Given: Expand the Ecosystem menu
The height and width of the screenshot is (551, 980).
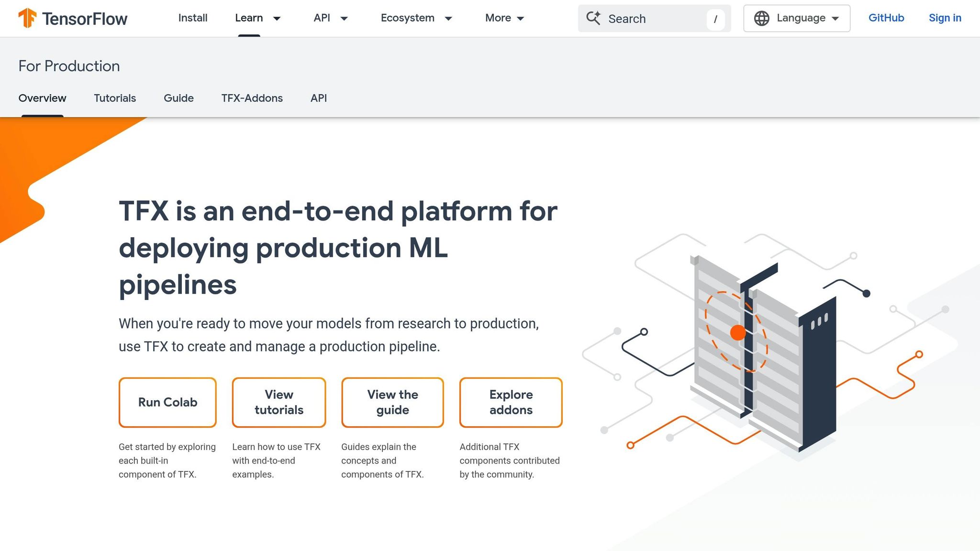Looking at the screenshot, I should pyautogui.click(x=407, y=18).
